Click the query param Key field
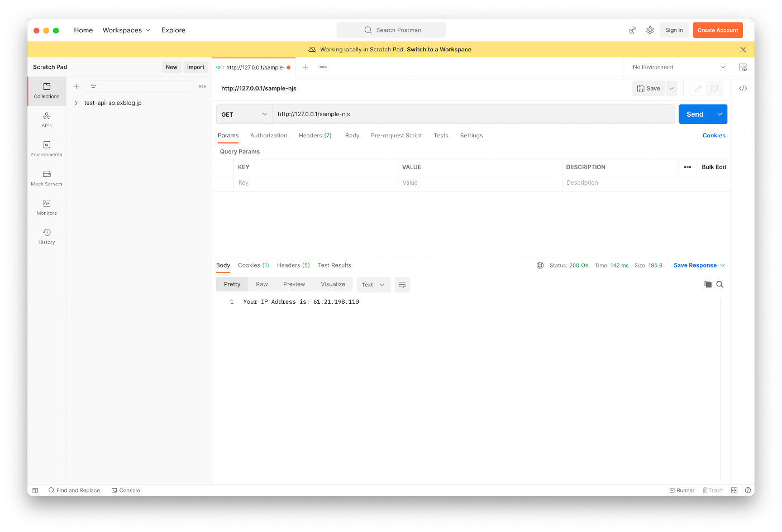The image size is (782, 532). [x=316, y=183]
